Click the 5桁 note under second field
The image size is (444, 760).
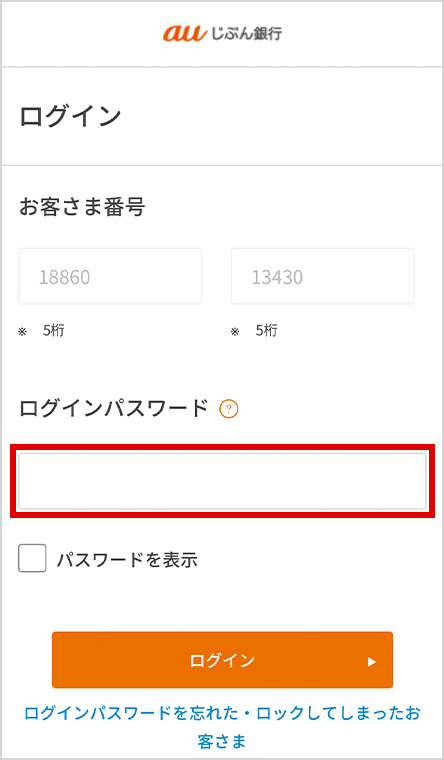(x=267, y=331)
